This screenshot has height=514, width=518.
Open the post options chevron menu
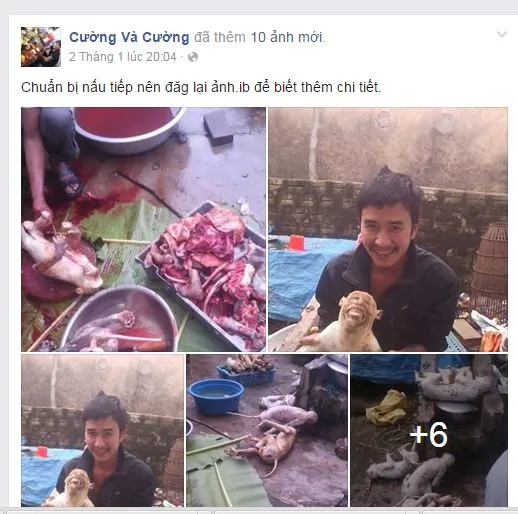point(502,34)
